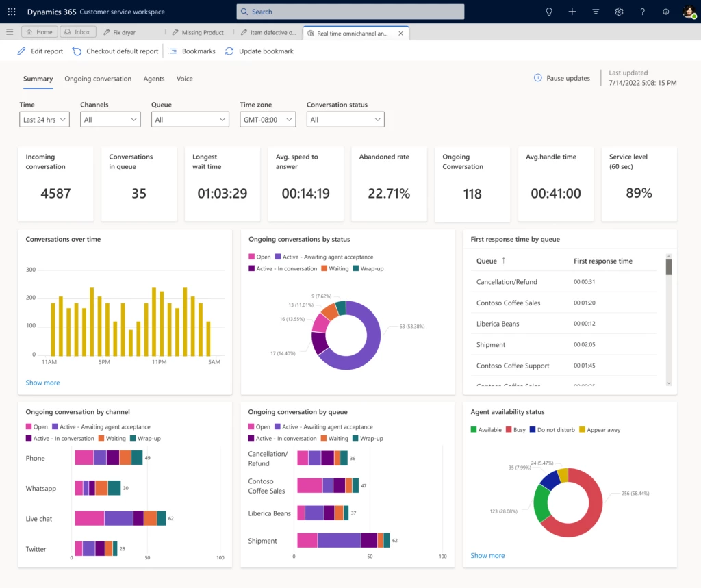Open the Inbox from tab bar
Screen dimensions: 701x588
(77, 31)
